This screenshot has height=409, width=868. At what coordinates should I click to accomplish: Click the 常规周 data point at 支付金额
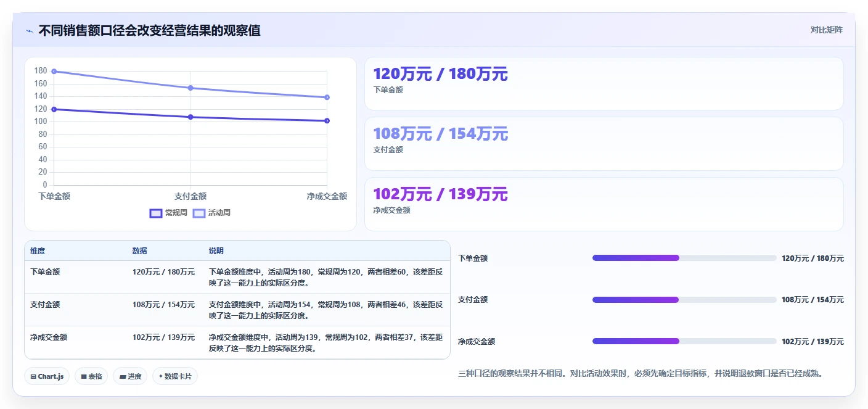[190, 117]
